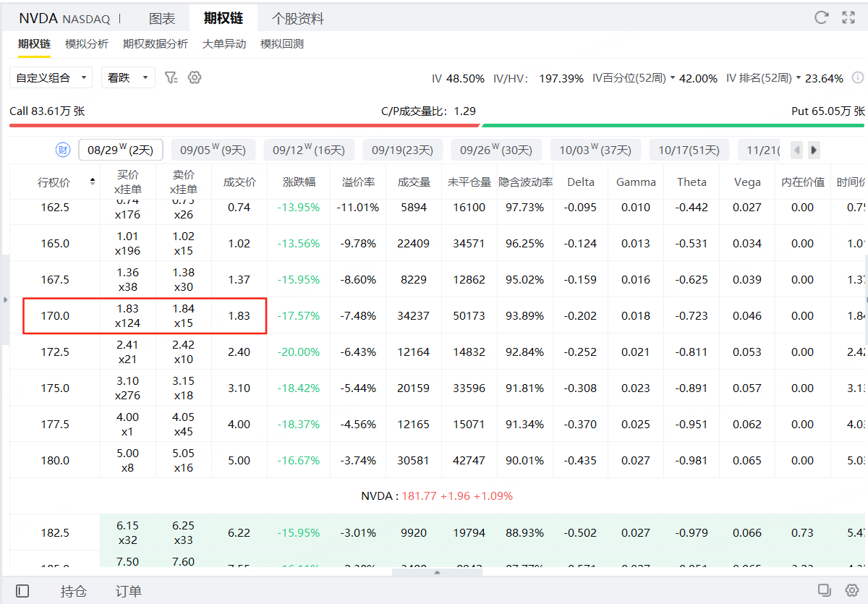Select 模拟回测 sub-tab
The height and width of the screenshot is (604, 868).
(282, 44)
